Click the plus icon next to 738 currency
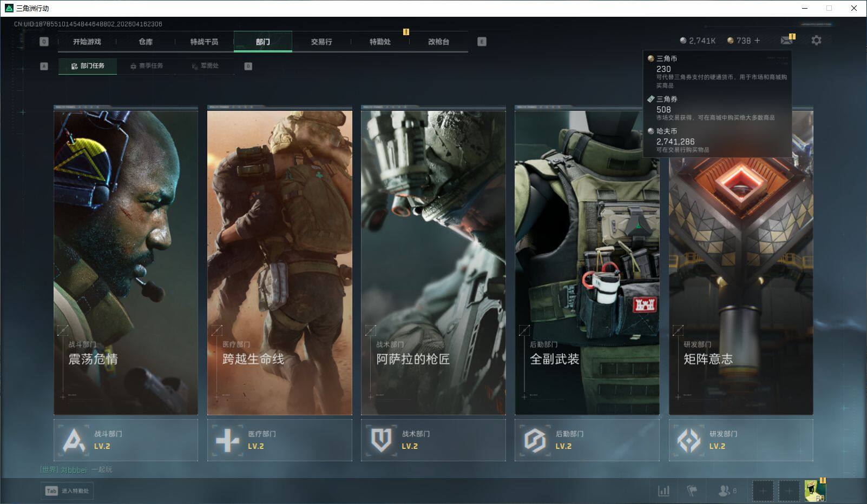The width and height of the screenshot is (867, 504). (757, 41)
